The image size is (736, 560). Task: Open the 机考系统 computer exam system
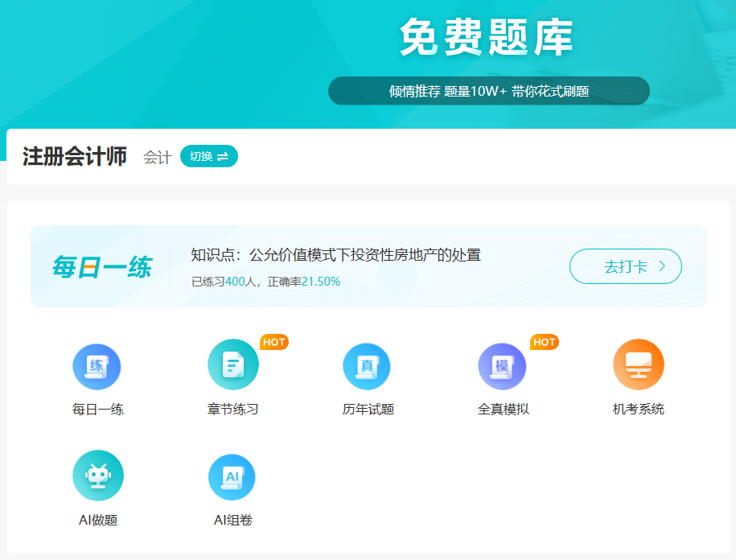pos(638,365)
